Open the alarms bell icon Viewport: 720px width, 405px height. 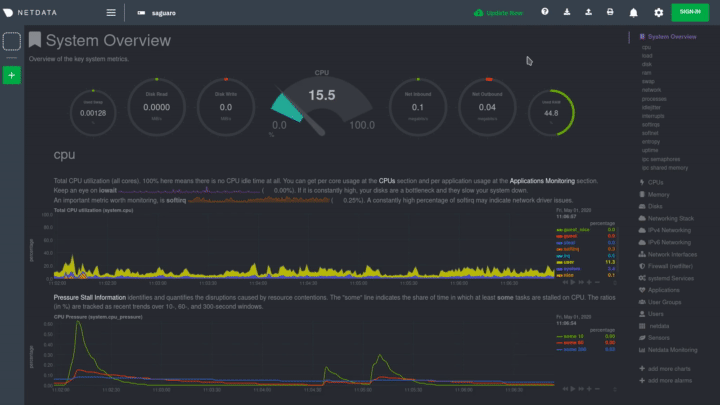click(x=634, y=13)
